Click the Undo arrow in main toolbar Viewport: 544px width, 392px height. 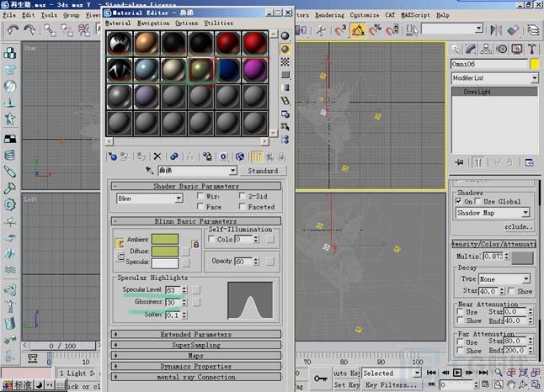tap(13, 29)
